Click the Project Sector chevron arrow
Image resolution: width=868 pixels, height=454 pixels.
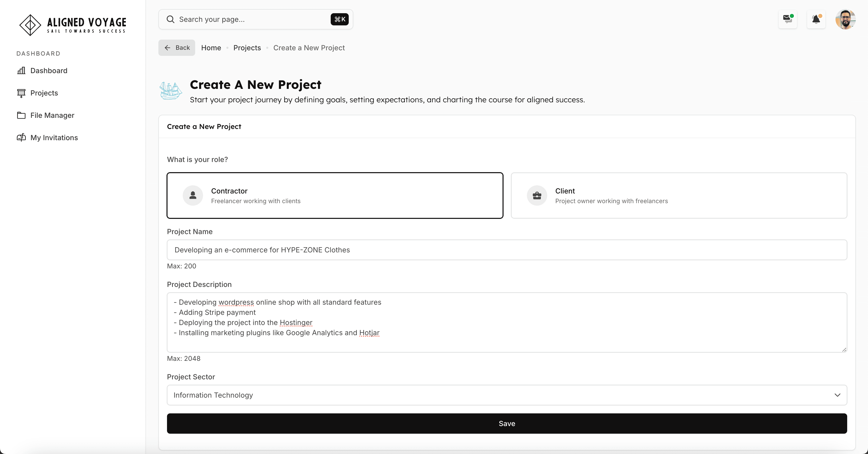click(x=837, y=395)
